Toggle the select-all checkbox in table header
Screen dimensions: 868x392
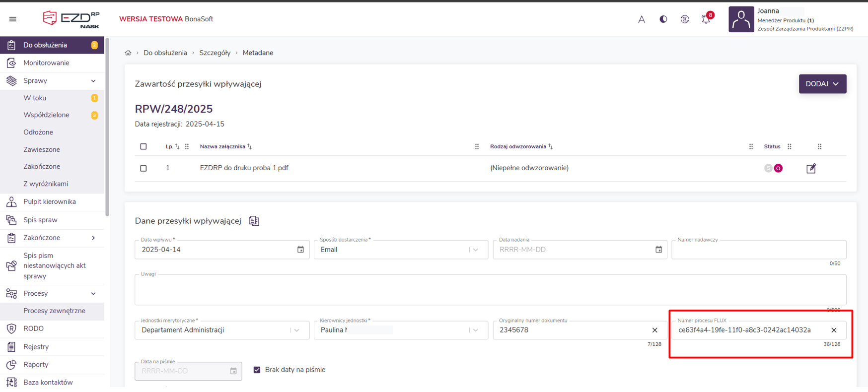[x=144, y=146]
